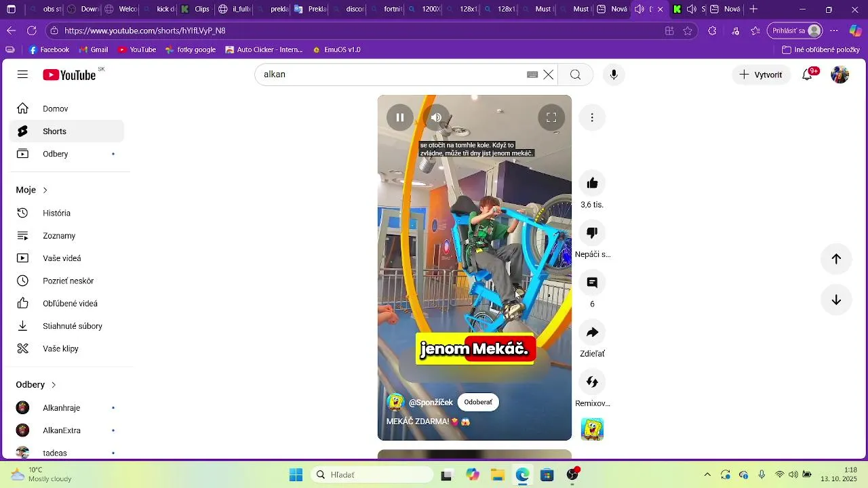This screenshot has height=488, width=868.
Task: Select Domov in the sidebar
Action: 66,108
